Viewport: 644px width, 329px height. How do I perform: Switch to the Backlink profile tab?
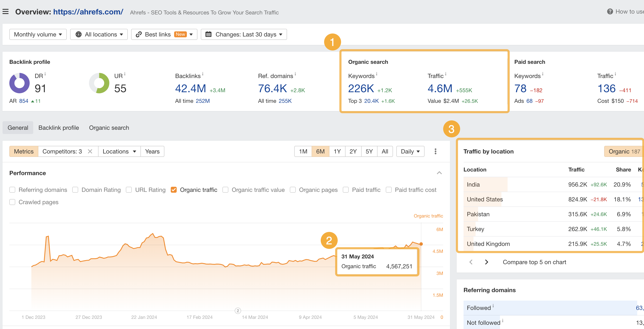click(58, 128)
